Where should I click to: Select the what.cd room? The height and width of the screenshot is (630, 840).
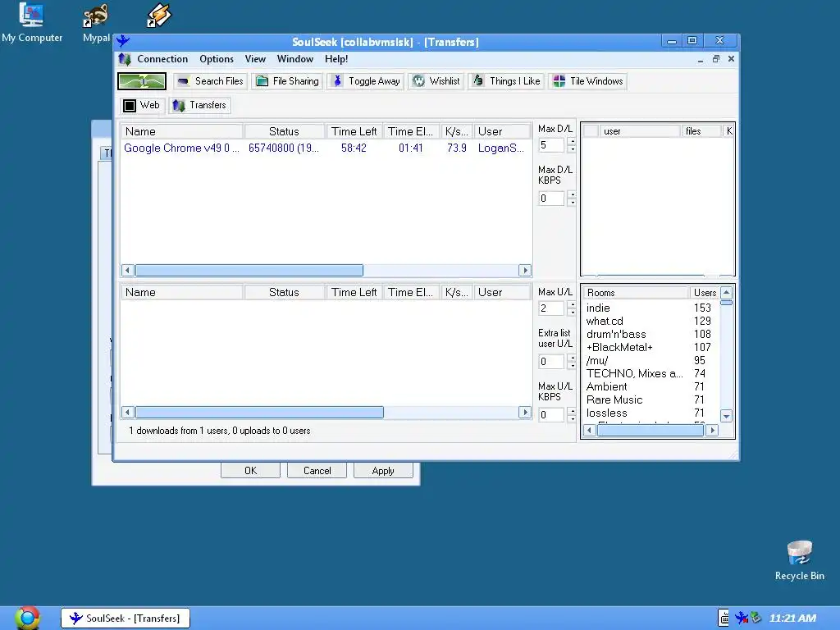pyautogui.click(x=605, y=321)
